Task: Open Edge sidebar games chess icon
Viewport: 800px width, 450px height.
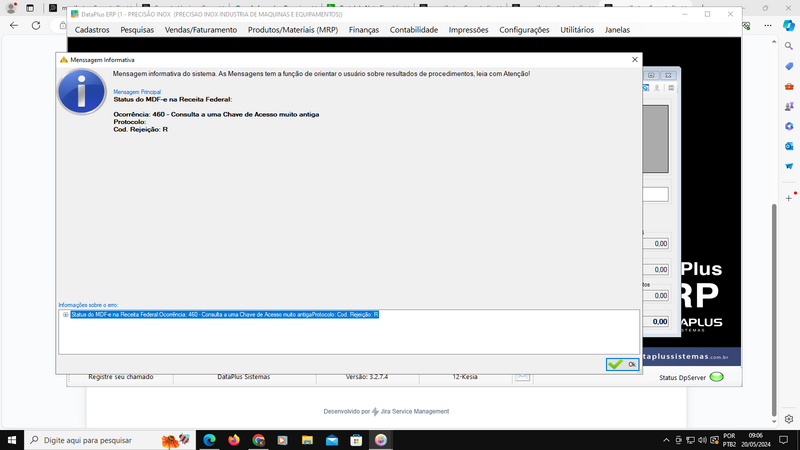Action: (789, 106)
